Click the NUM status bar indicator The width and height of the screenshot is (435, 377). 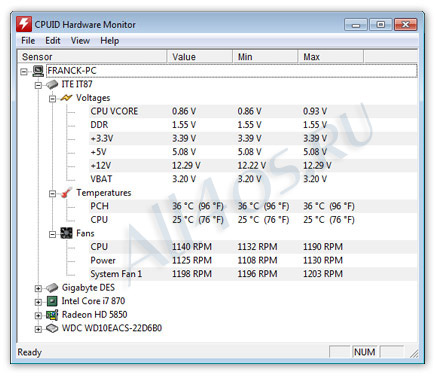click(365, 352)
